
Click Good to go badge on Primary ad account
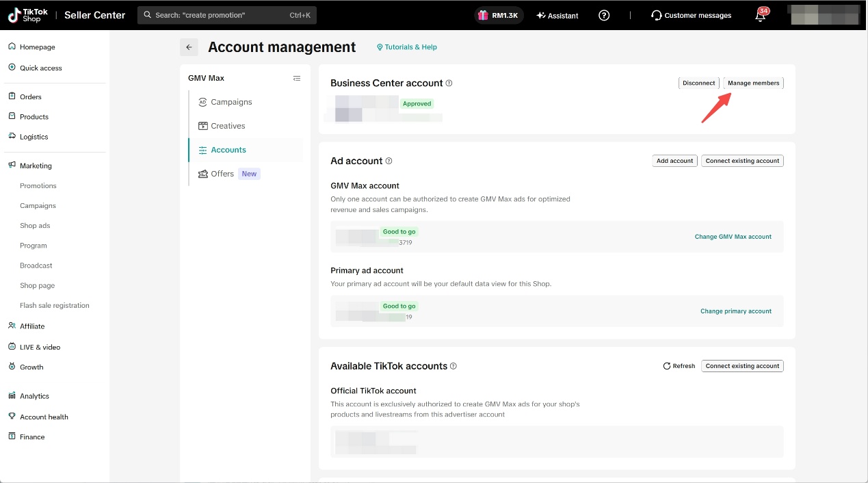pyautogui.click(x=399, y=306)
